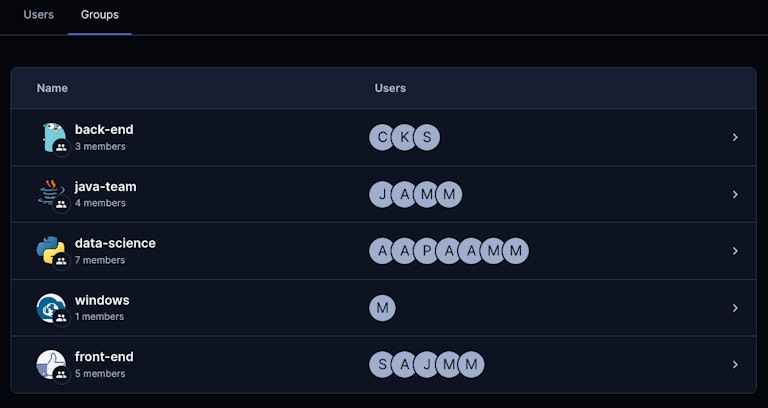Click the C avatar in back-end row
This screenshot has width=768, height=408.
pos(382,137)
